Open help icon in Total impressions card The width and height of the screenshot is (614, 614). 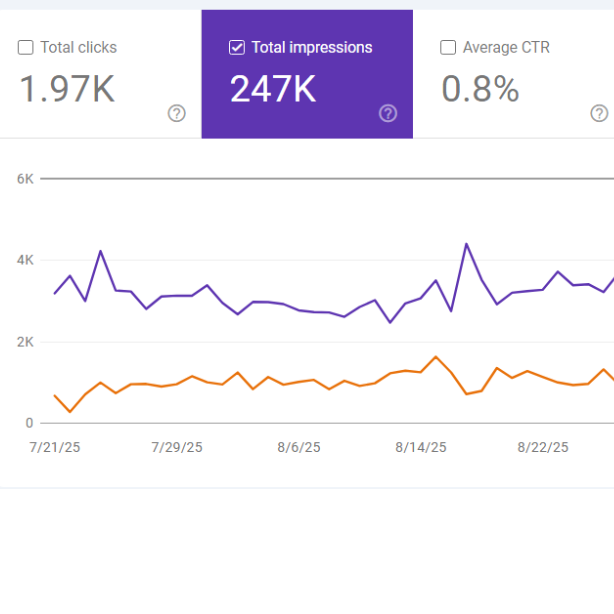[x=388, y=114]
